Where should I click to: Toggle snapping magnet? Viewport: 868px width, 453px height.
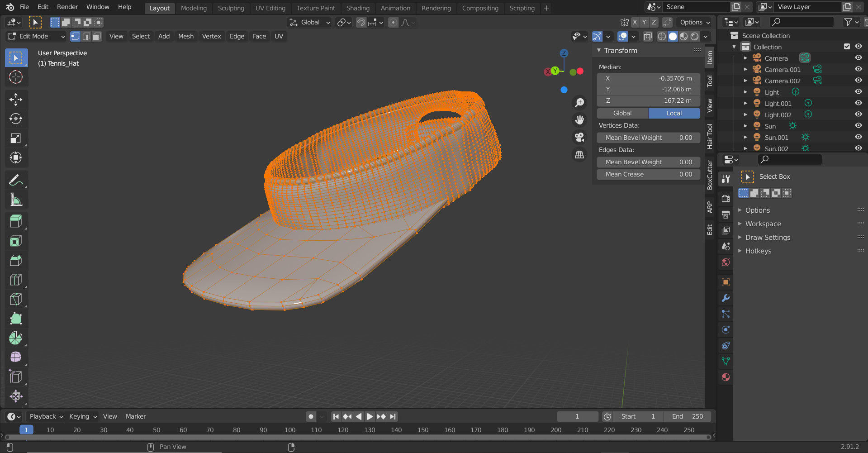[x=361, y=22]
